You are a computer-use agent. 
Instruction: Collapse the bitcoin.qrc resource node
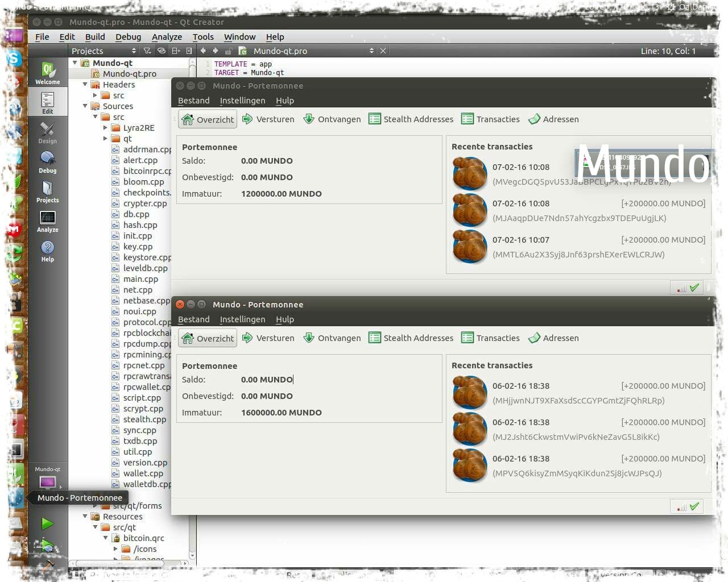(105, 538)
